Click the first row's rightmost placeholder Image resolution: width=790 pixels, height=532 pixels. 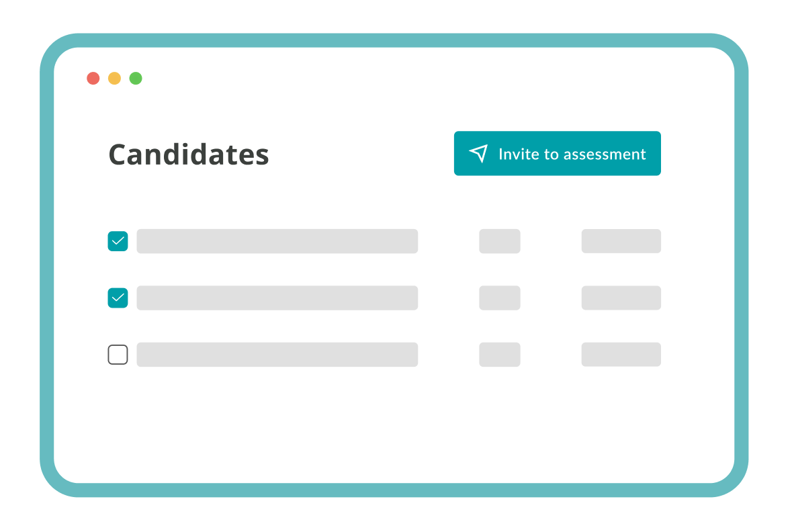coord(621,241)
